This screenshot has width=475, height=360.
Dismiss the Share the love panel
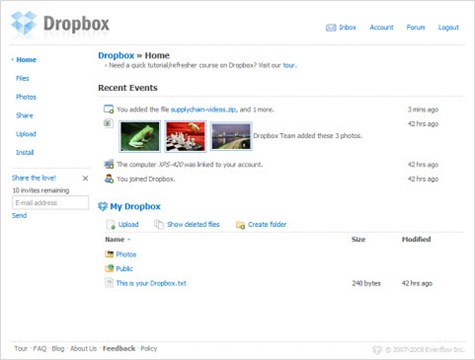tap(85, 178)
